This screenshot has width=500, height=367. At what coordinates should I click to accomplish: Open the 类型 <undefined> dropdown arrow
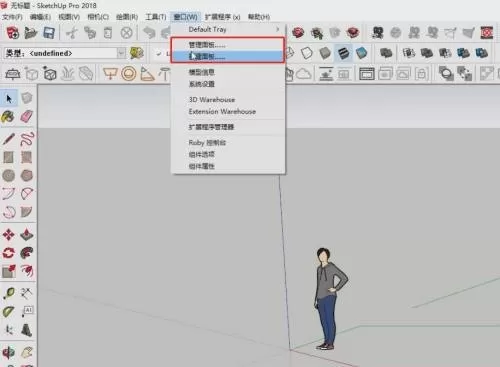click(x=121, y=53)
